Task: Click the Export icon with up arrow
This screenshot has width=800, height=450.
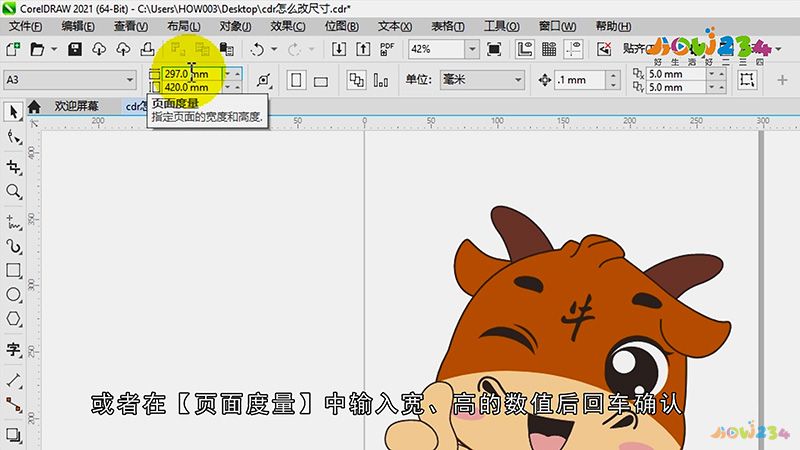Action: (363, 49)
